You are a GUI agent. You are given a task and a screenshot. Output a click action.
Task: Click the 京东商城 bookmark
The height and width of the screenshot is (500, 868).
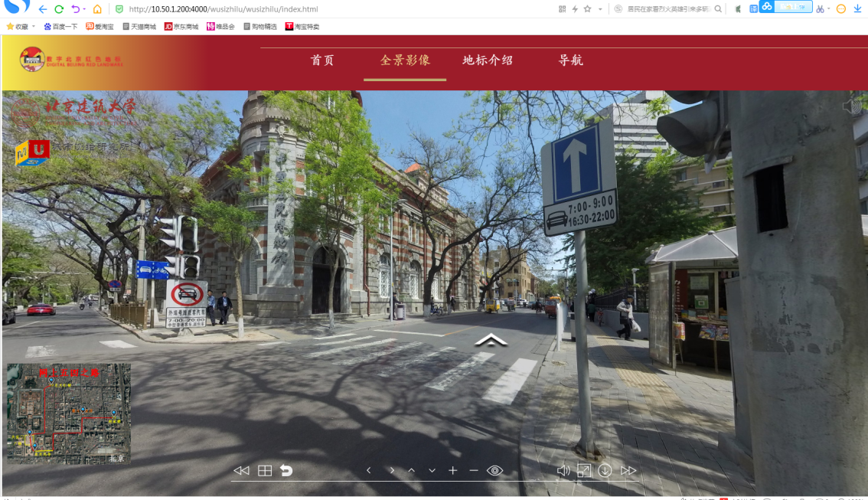(x=181, y=26)
